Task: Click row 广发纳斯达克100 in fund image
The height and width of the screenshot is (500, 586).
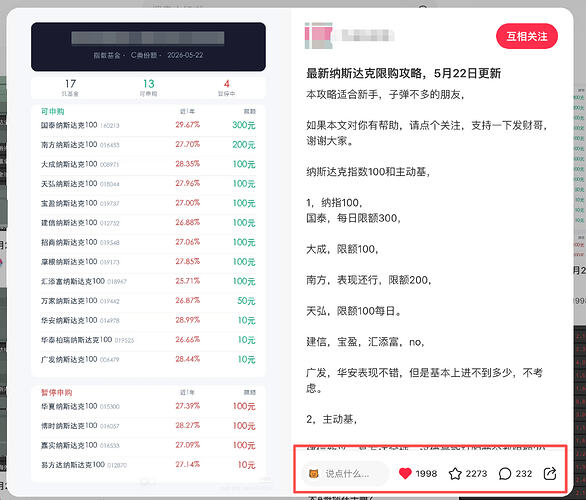Action: (x=148, y=359)
